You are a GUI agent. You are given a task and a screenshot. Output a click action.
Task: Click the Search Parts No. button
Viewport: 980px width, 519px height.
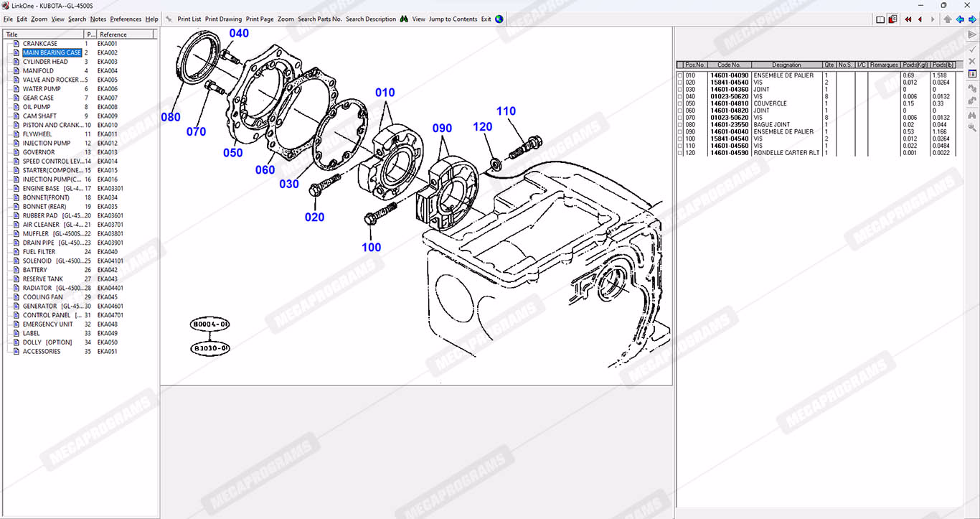(x=319, y=19)
